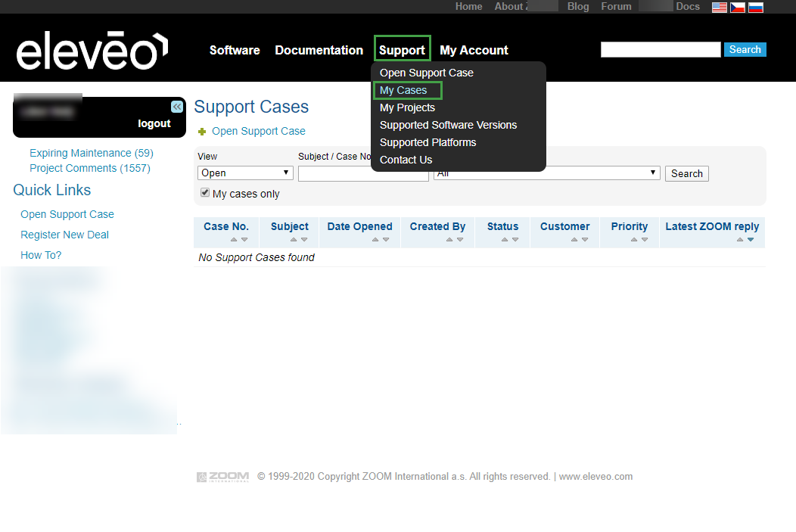Screen dimensions: 796x532
Task: Sort Latest ZOOM reply descending arrow
Action: pyautogui.click(x=751, y=240)
